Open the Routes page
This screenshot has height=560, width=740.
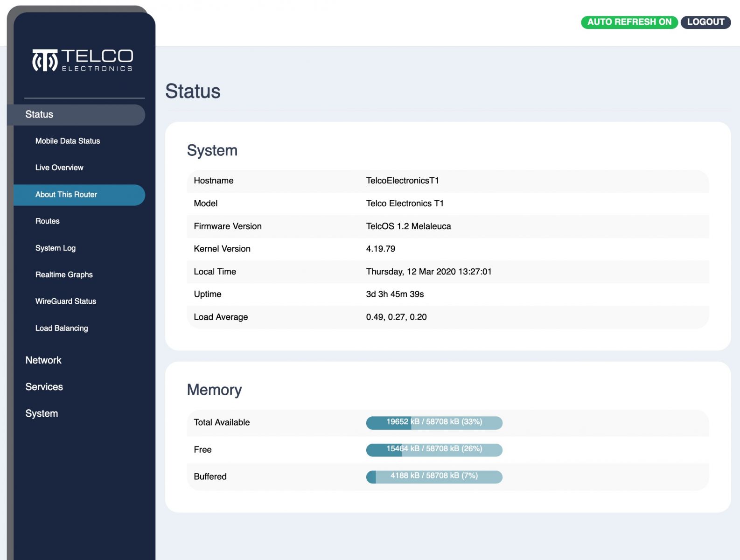[x=48, y=221]
